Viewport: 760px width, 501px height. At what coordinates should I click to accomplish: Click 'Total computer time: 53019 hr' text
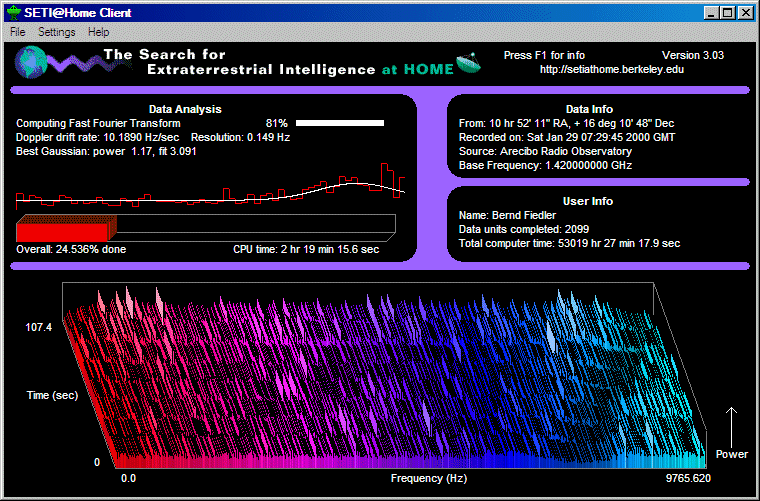coord(570,244)
